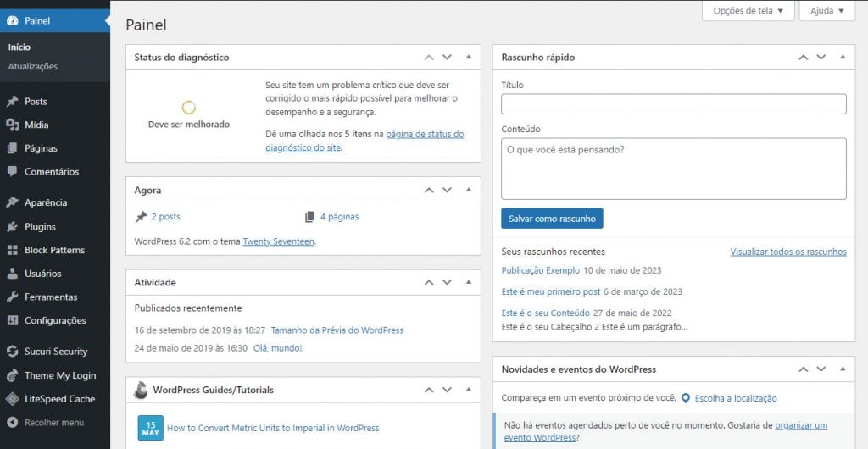
Task: Open the Opções de tela dropdown
Action: 748,10
